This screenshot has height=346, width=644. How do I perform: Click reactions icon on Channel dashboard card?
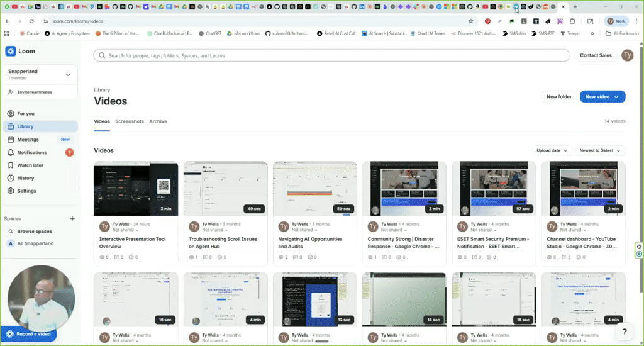[579, 257]
